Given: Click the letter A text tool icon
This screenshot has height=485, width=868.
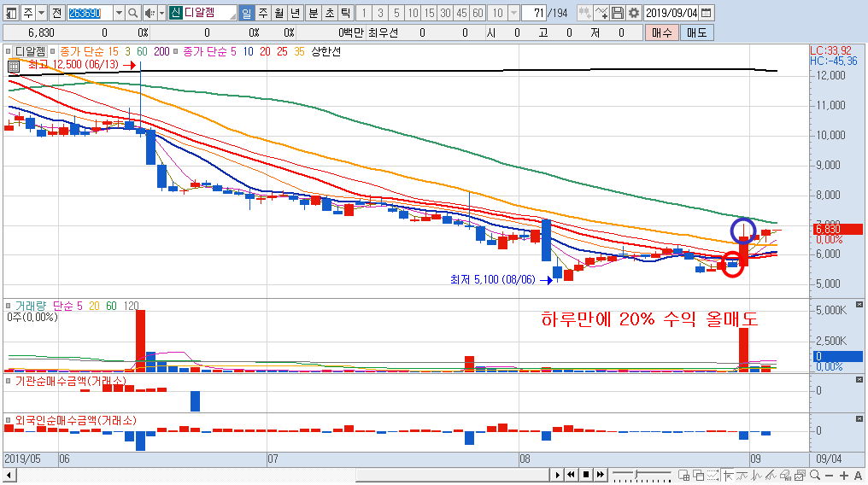Looking at the screenshot, I should point(858,476).
